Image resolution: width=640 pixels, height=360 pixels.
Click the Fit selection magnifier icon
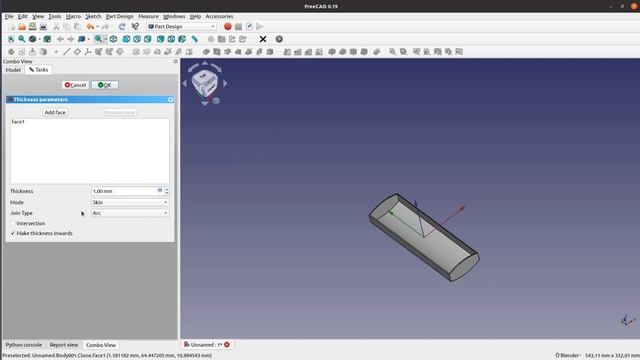coord(22,39)
